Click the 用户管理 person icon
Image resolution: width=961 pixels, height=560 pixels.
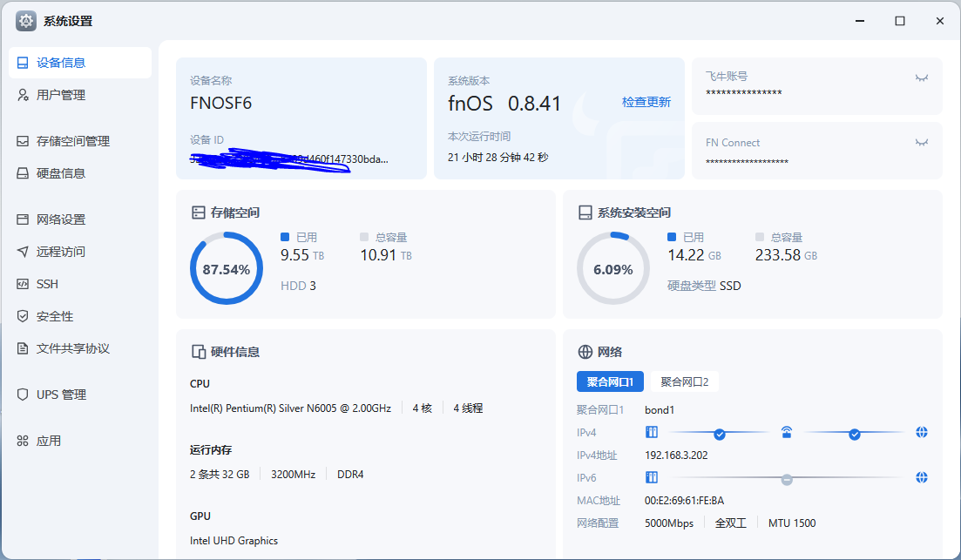(23, 95)
